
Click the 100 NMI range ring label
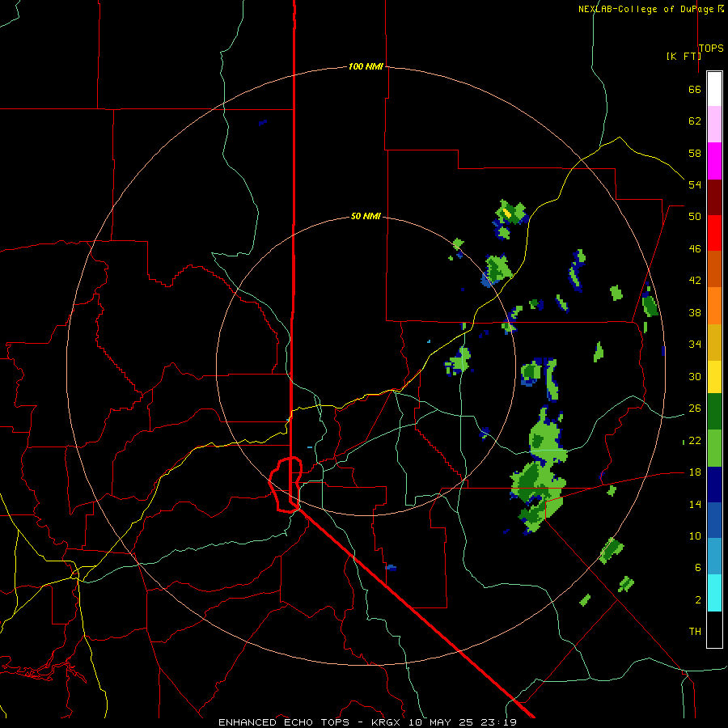pyautogui.click(x=366, y=66)
